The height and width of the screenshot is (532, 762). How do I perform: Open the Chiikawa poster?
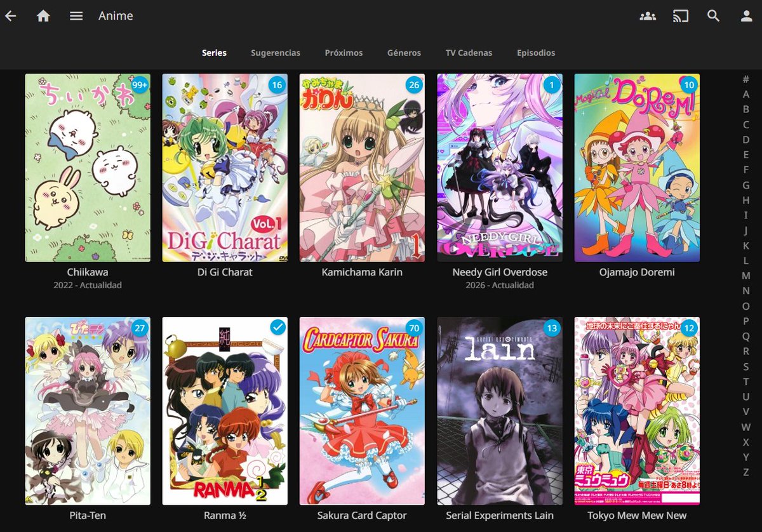pyautogui.click(x=88, y=168)
